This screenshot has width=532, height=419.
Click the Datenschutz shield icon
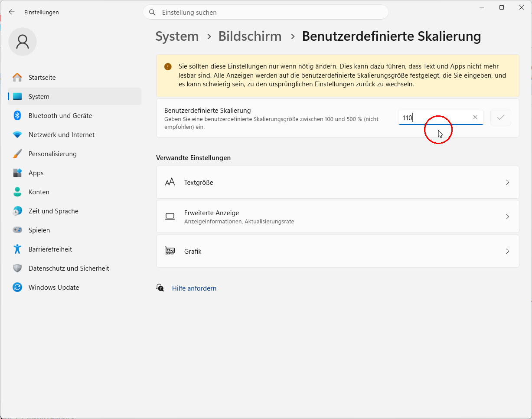(17, 268)
